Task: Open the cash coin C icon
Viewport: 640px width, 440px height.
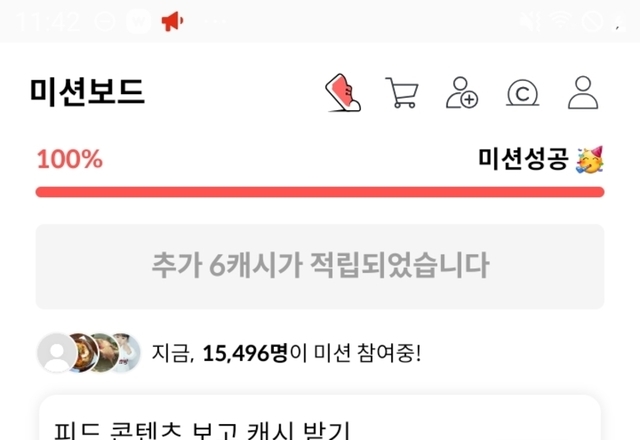Action: coord(522,93)
